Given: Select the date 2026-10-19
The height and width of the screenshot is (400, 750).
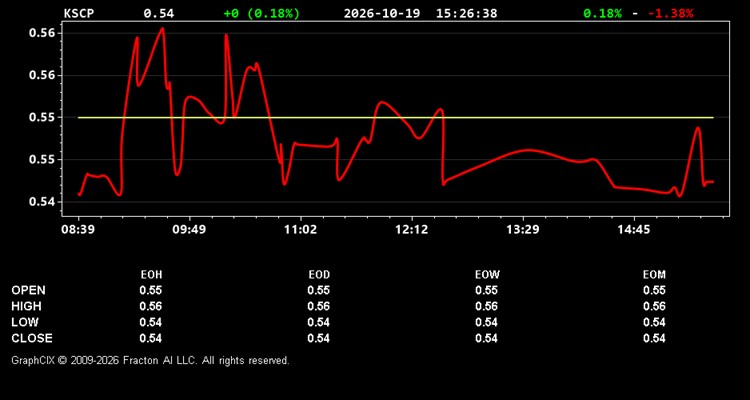Looking at the screenshot, I should coord(382,13).
